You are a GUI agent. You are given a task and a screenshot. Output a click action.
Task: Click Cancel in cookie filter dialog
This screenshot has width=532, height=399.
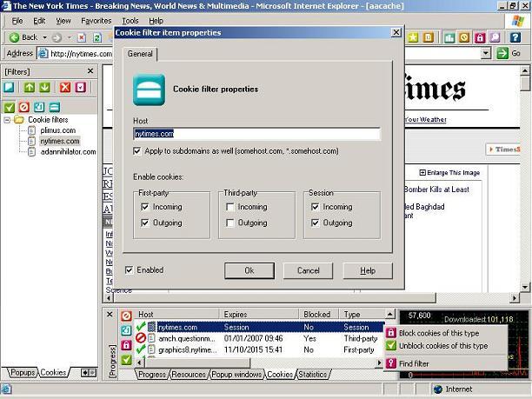tap(308, 270)
